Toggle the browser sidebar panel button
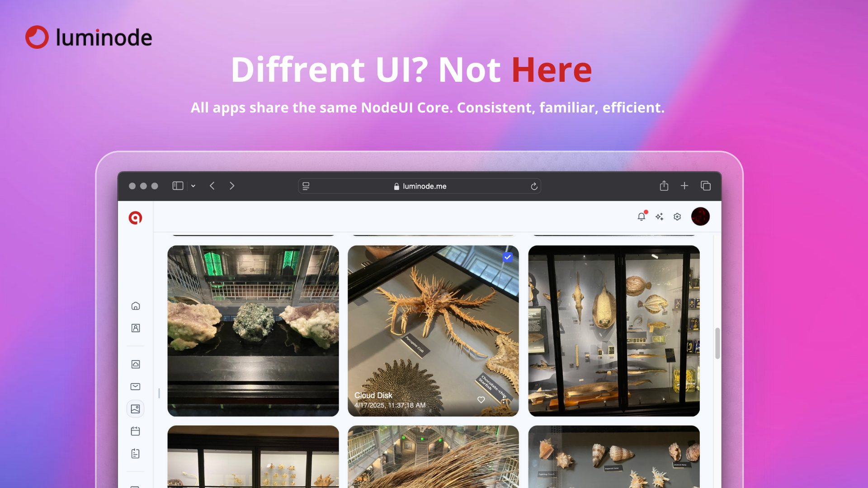The image size is (868, 488). coord(178,186)
